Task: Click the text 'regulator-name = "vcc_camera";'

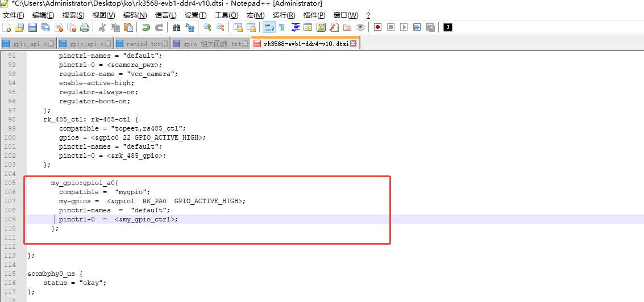Action: [x=119, y=74]
